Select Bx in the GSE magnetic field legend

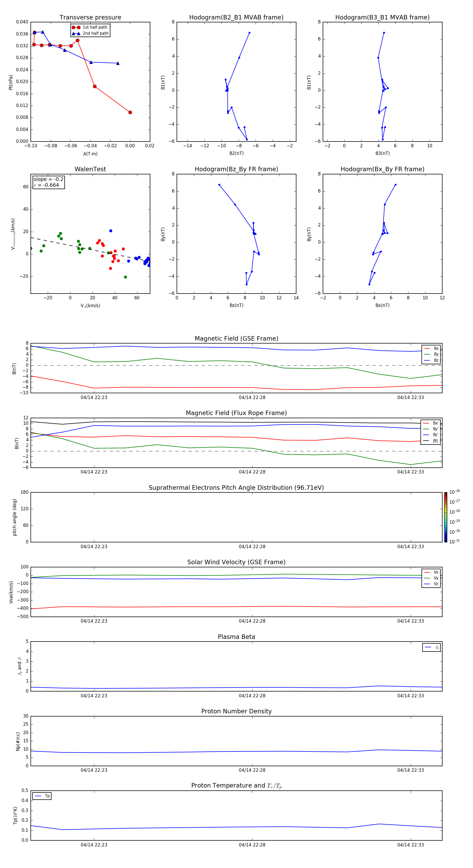pyautogui.click(x=431, y=349)
